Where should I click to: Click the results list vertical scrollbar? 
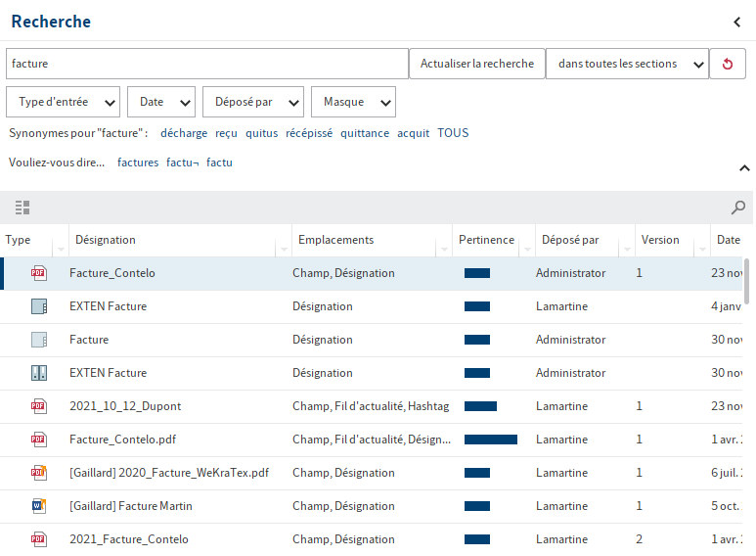(747, 282)
